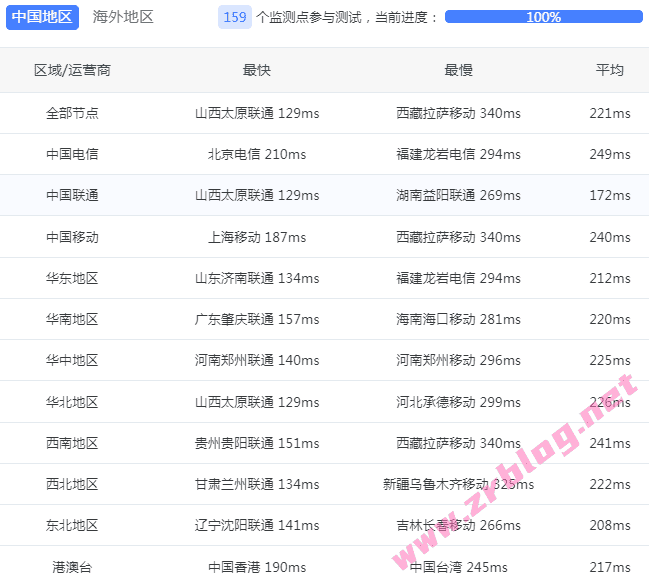This screenshot has width=649, height=578.
Task: Click the 中国联通 row label
Action: click(x=72, y=195)
